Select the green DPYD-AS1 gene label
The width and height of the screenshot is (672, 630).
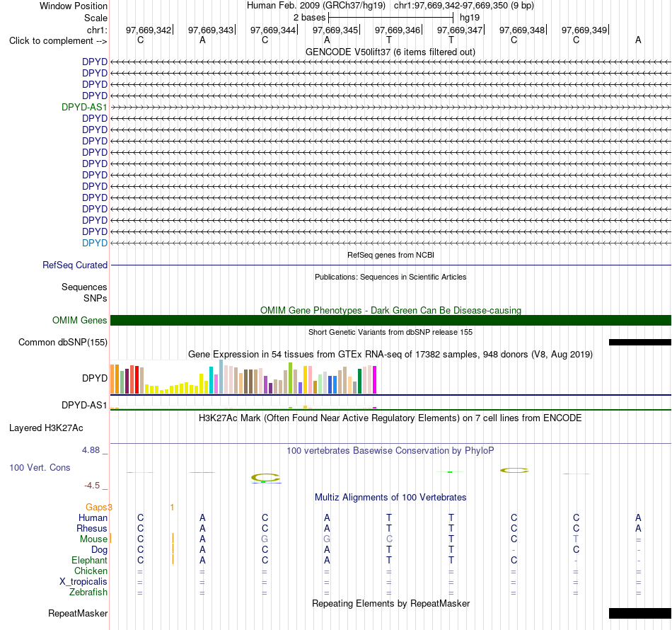coord(84,107)
